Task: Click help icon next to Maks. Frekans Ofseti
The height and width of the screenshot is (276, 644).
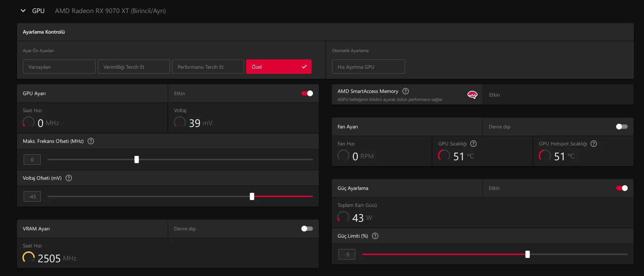Action: click(x=91, y=141)
